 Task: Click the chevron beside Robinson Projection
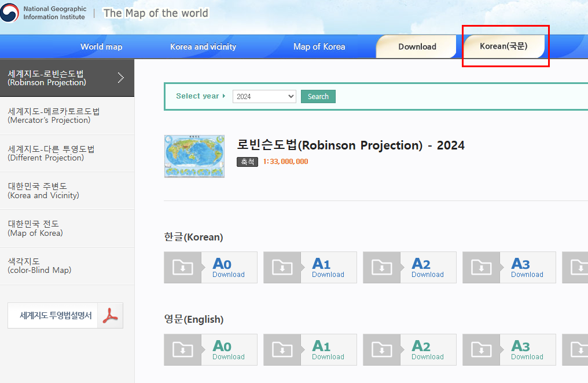pyautogui.click(x=121, y=78)
